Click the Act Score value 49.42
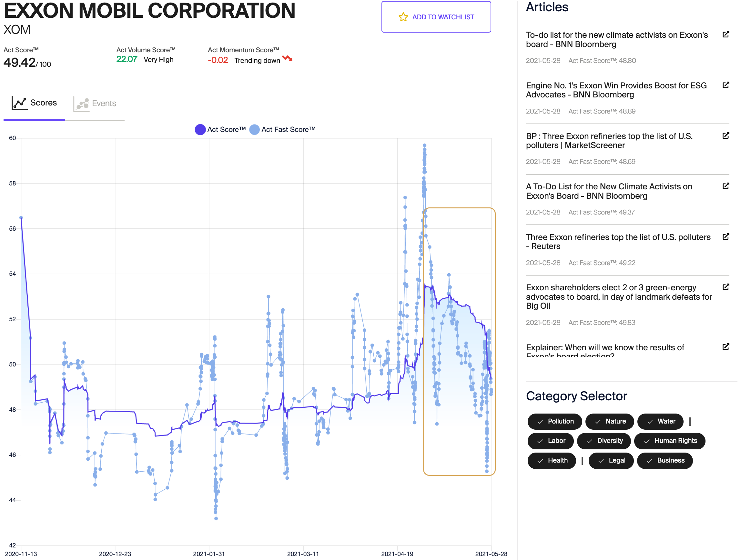Viewport: 741px width, 560px height. point(19,63)
